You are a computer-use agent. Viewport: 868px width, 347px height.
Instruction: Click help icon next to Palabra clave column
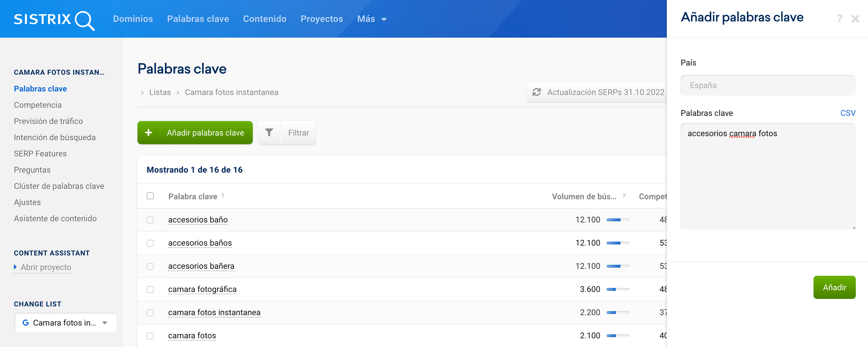point(223,196)
